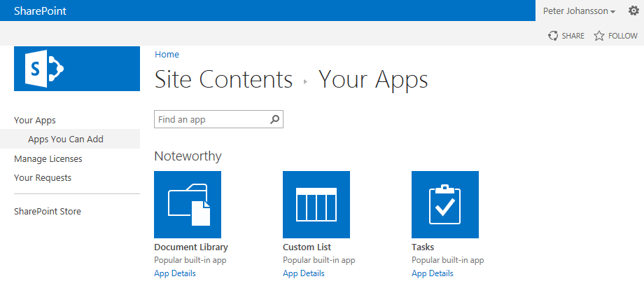Open App Details for Custom List
644x300 pixels.
coord(304,273)
